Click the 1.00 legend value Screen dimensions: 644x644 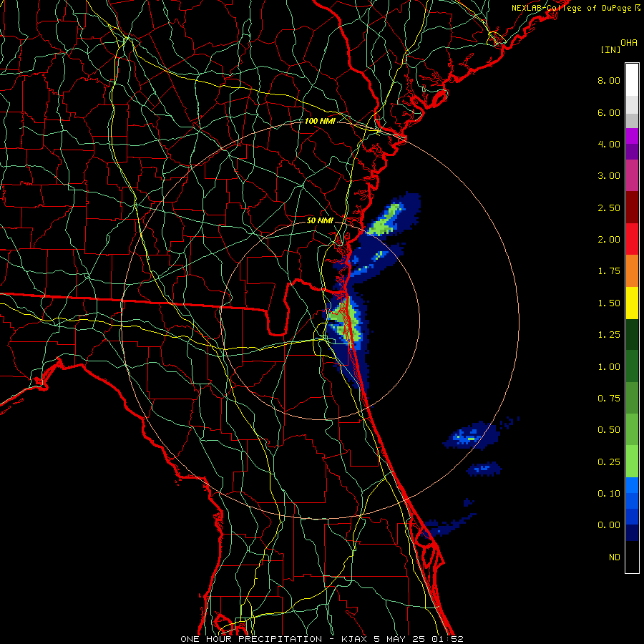click(609, 367)
